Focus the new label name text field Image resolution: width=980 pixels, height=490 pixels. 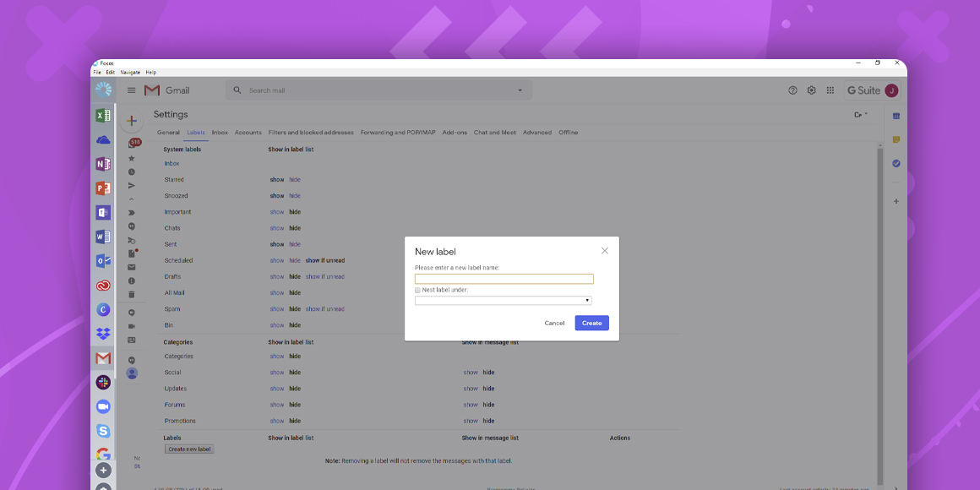[504, 279]
